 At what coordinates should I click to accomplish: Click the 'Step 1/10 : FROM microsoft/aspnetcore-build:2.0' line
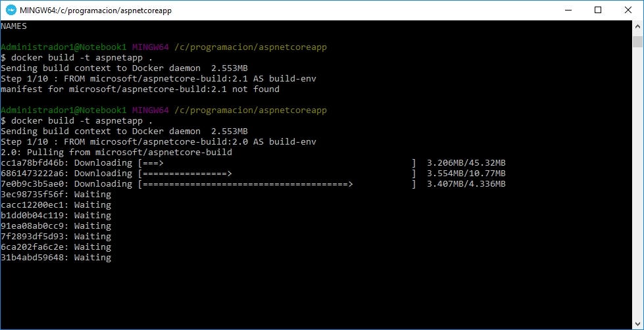coord(159,141)
